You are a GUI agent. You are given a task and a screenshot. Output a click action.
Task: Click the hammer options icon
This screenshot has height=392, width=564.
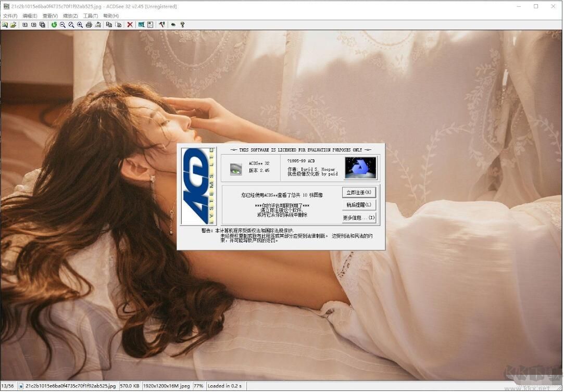click(x=162, y=24)
